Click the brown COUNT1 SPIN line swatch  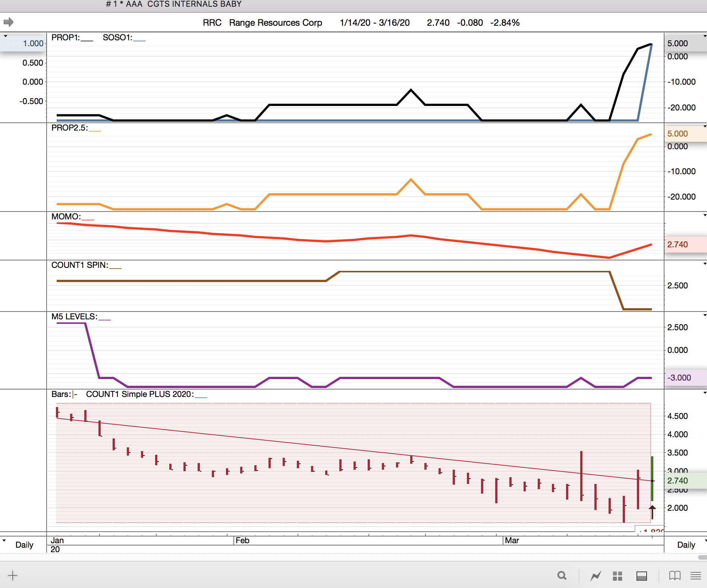(116, 268)
